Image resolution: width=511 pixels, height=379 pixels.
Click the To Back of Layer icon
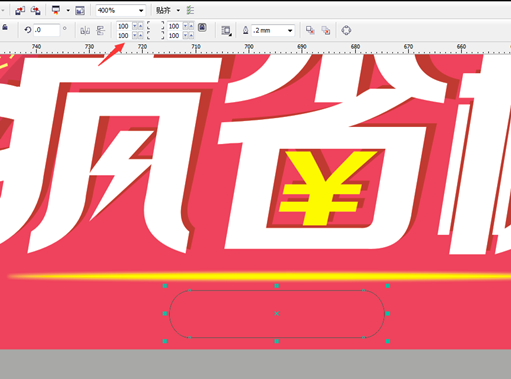[x=326, y=30]
